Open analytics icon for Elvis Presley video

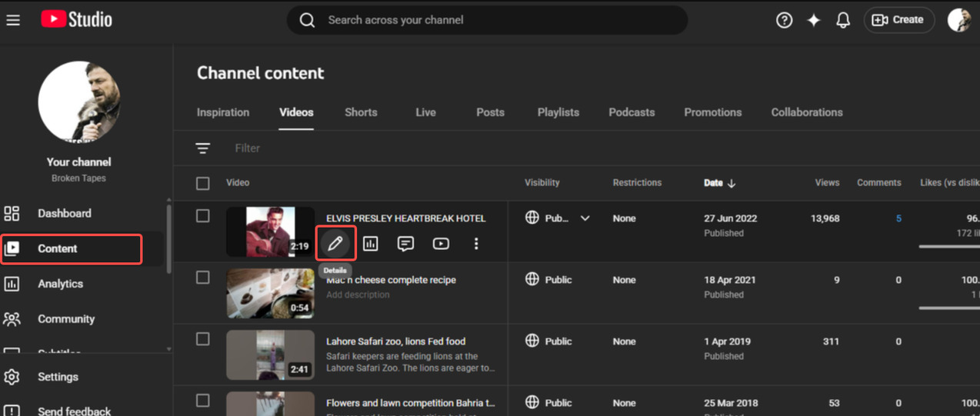(371, 244)
